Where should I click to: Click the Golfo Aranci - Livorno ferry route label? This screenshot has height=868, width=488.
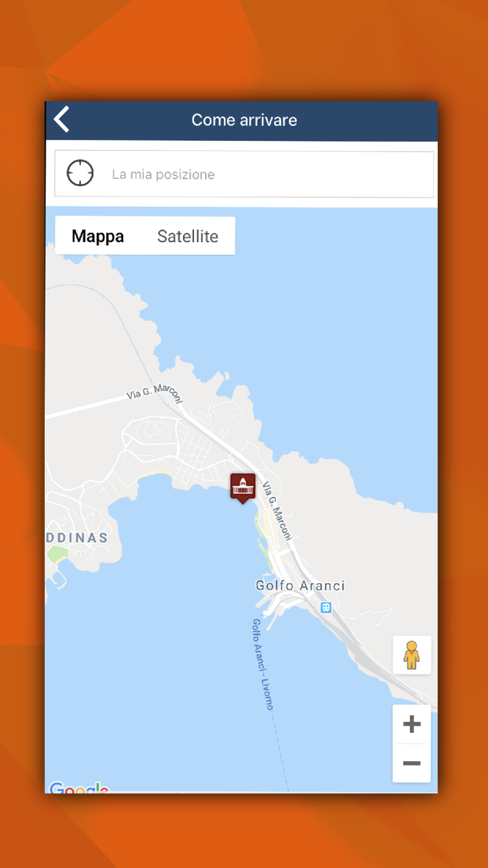(263, 664)
